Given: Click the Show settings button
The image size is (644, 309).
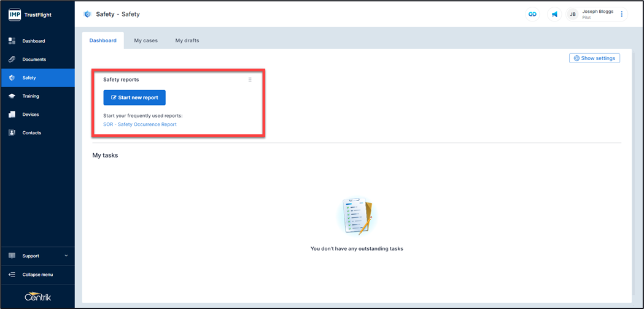Looking at the screenshot, I should click(x=594, y=58).
